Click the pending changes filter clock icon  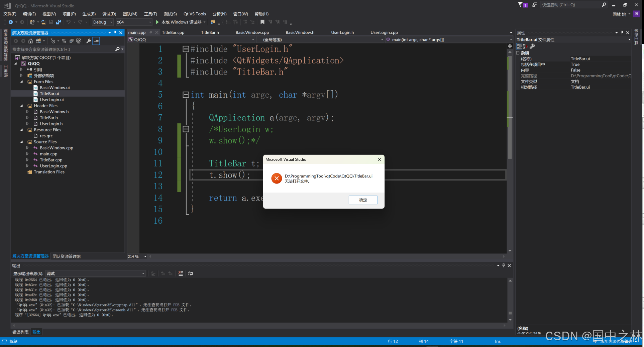click(53, 41)
